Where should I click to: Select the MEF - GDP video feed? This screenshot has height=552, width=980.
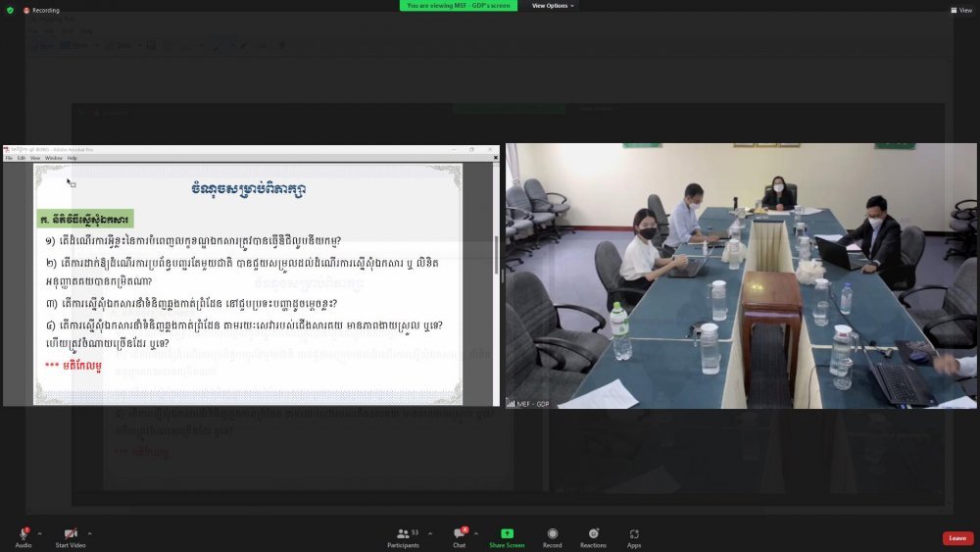(741, 276)
